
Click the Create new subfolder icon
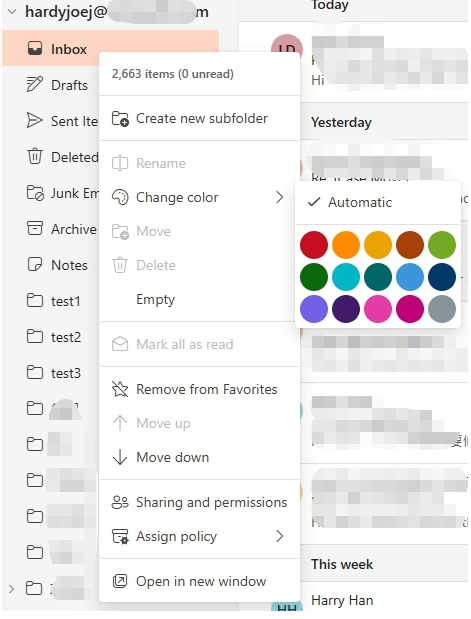coord(120,118)
